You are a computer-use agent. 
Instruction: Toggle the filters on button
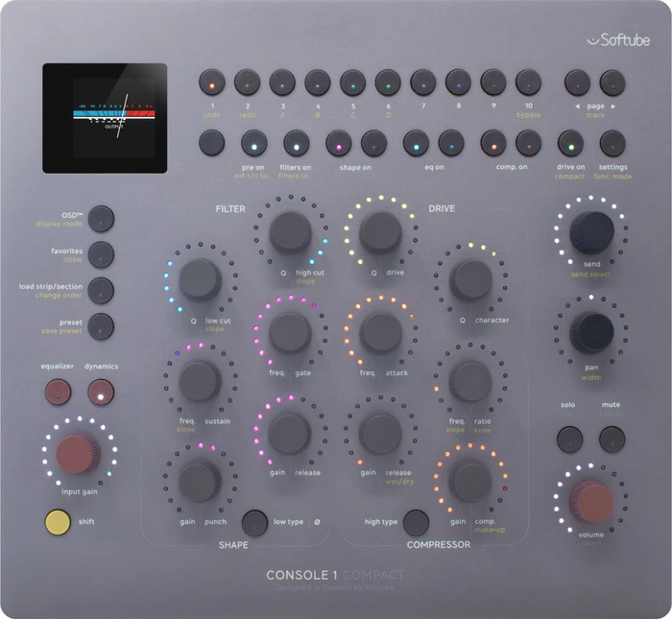click(x=296, y=144)
